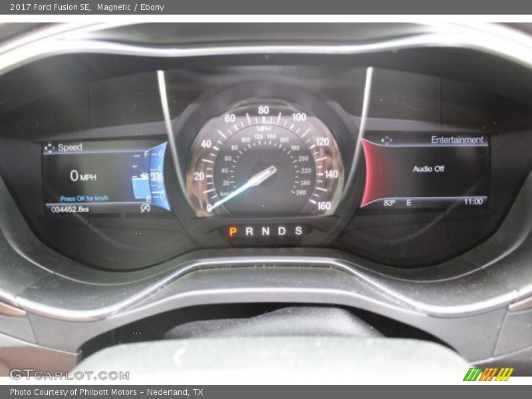This screenshot has height=399, width=532.
Task: Click the 160 mark on the speedometer
Action: (324, 205)
